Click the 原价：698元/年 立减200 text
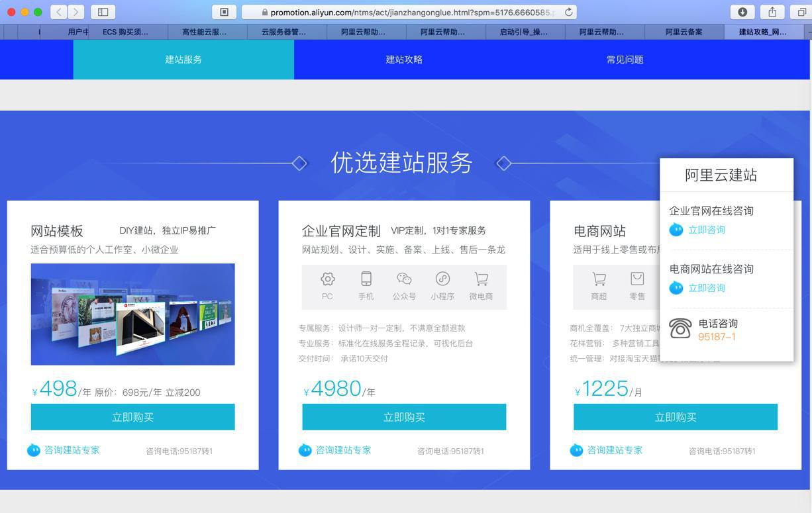812x513 pixels. coord(148,393)
